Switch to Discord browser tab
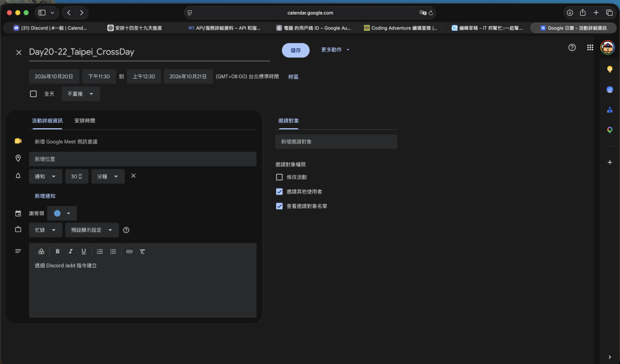620x364 pixels. click(50, 28)
